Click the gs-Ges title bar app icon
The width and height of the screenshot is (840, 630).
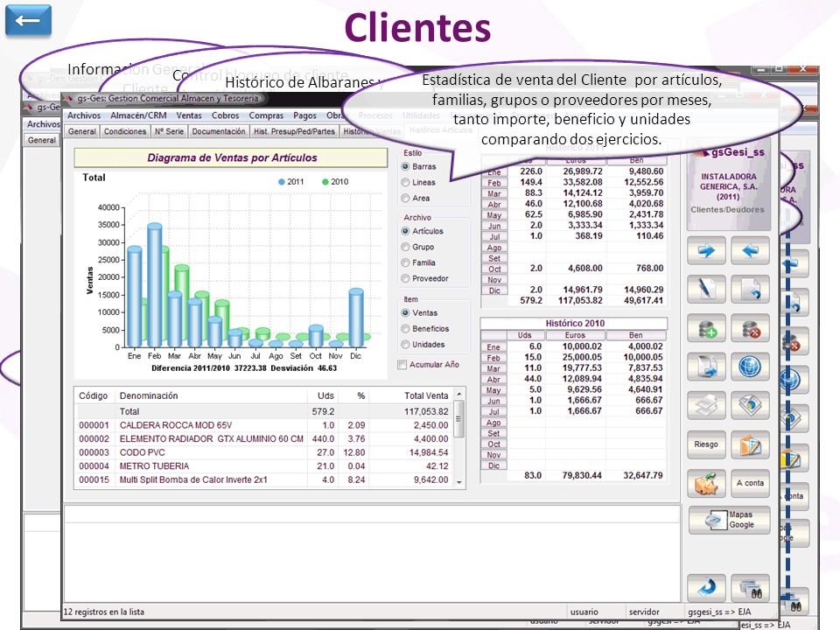coord(68,98)
